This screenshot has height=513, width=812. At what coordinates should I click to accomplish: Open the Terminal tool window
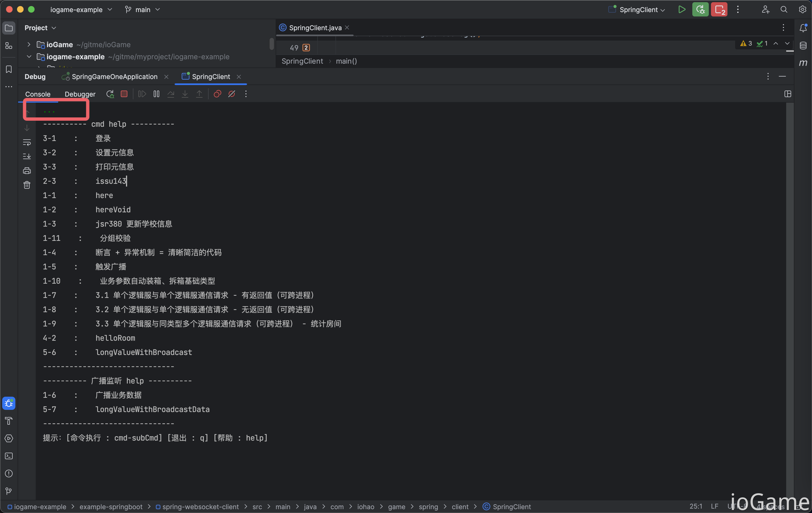click(x=9, y=456)
